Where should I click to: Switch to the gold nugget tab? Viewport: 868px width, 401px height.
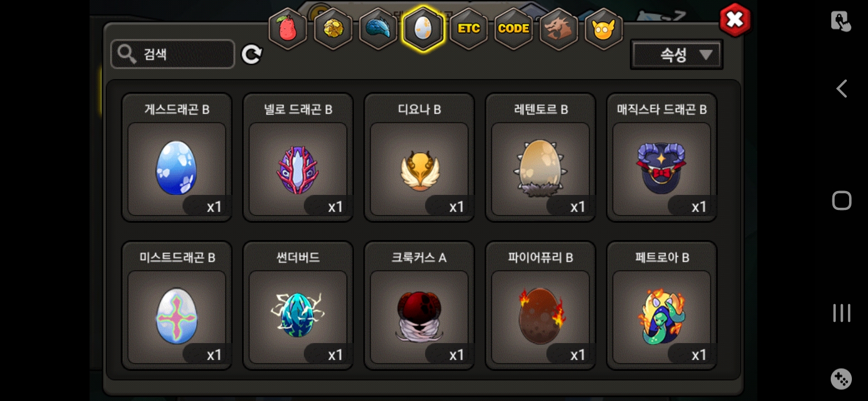point(333,29)
